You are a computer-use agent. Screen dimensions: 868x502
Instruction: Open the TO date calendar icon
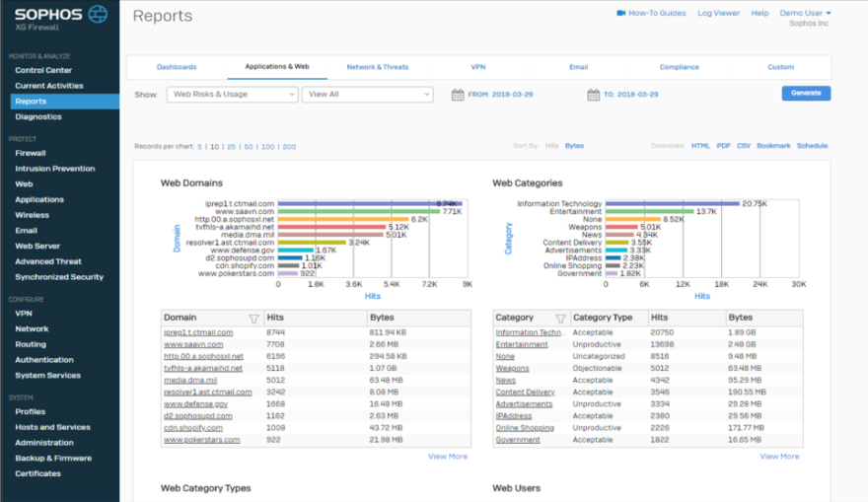click(x=593, y=95)
